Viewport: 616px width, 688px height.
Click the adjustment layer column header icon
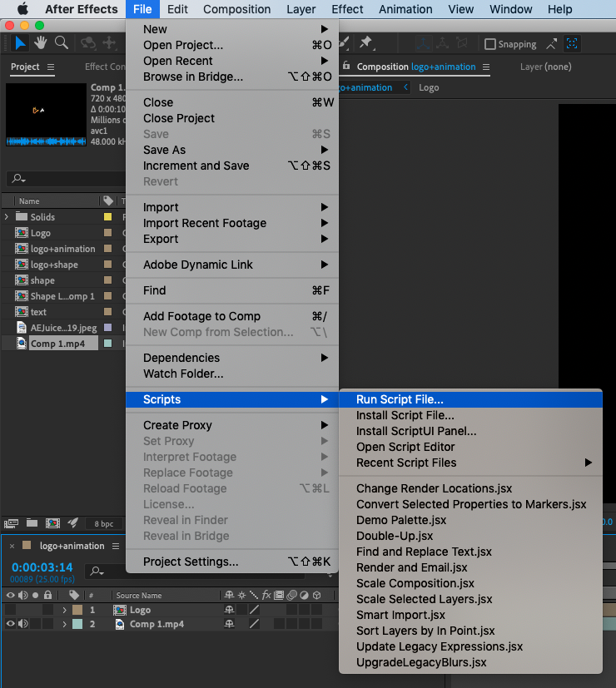point(304,595)
